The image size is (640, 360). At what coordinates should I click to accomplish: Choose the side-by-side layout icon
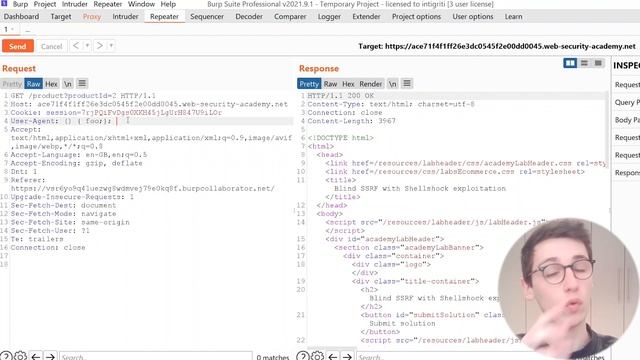pyautogui.click(x=570, y=63)
